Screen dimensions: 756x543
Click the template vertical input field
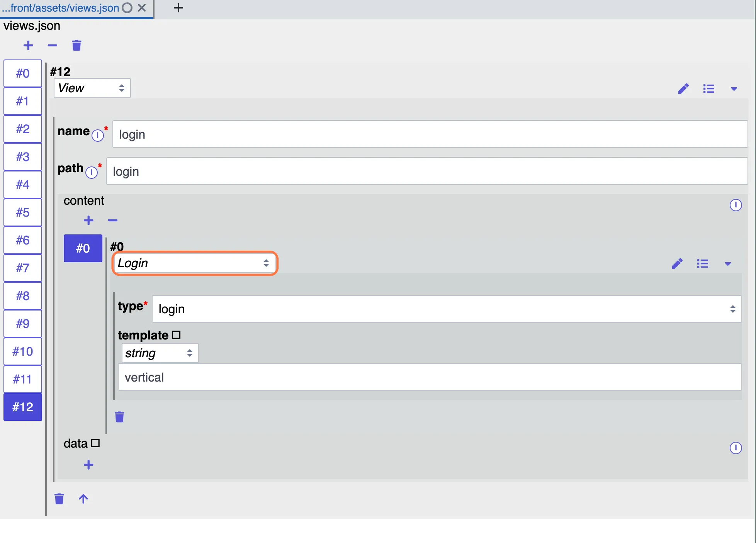[x=430, y=377]
